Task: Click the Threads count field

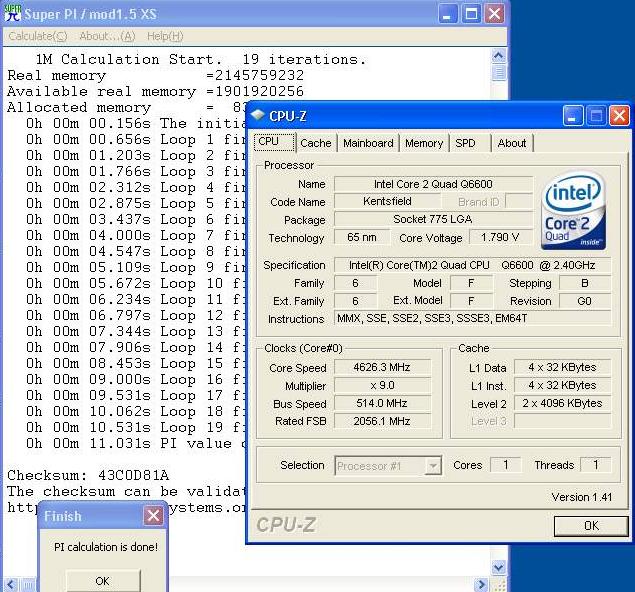Action: pos(595,464)
